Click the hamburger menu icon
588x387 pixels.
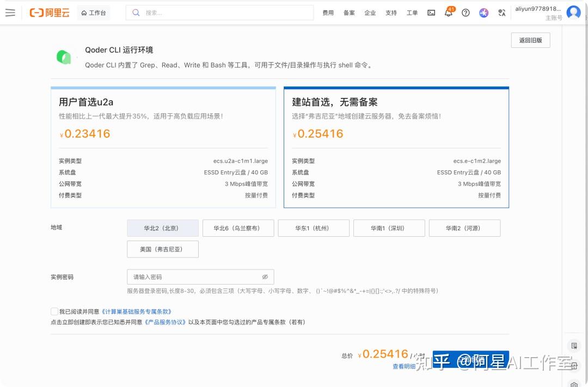pyautogui.click(x=10, y=13)
